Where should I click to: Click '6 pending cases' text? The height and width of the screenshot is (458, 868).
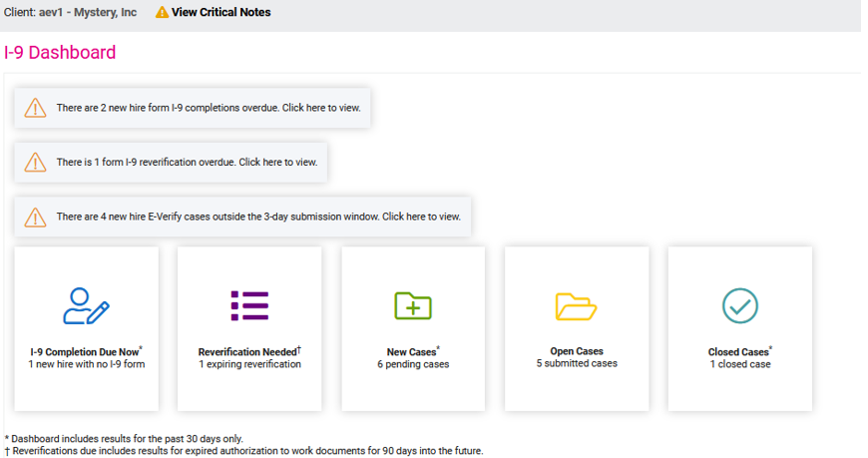click(413, 364)
